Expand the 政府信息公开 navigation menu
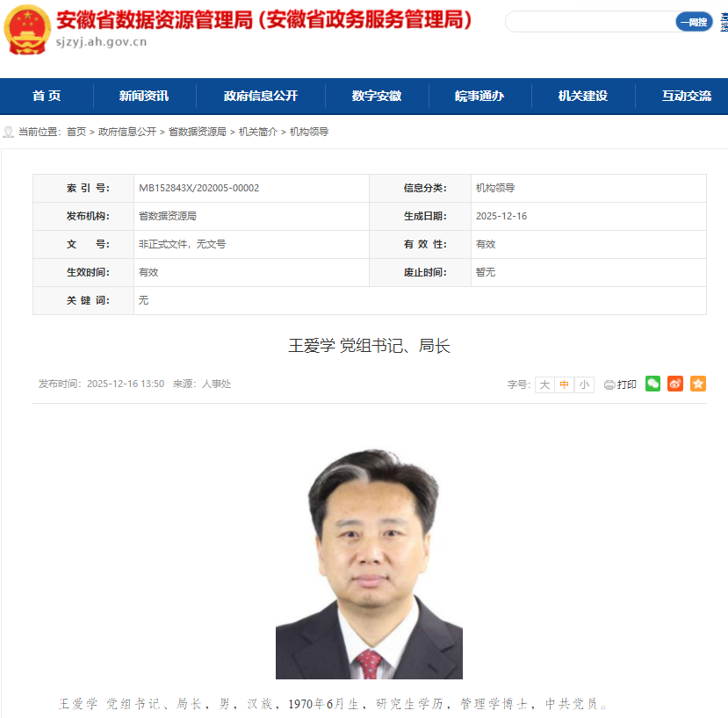 (261, 96)
